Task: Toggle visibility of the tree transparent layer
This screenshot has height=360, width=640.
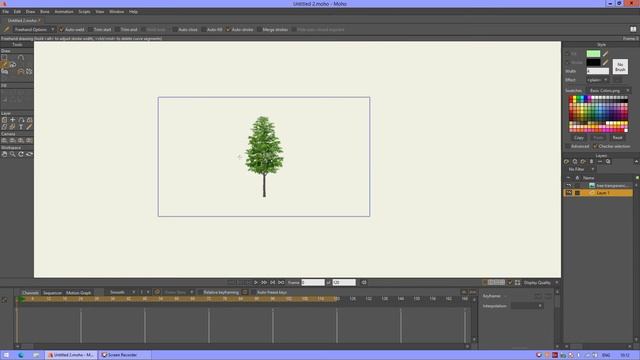Action: (569, 185)
